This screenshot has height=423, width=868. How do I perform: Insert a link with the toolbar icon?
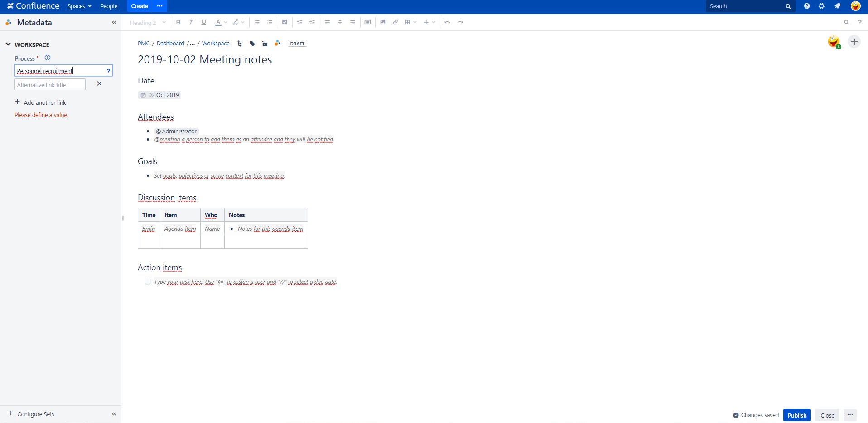pos(395,22)
